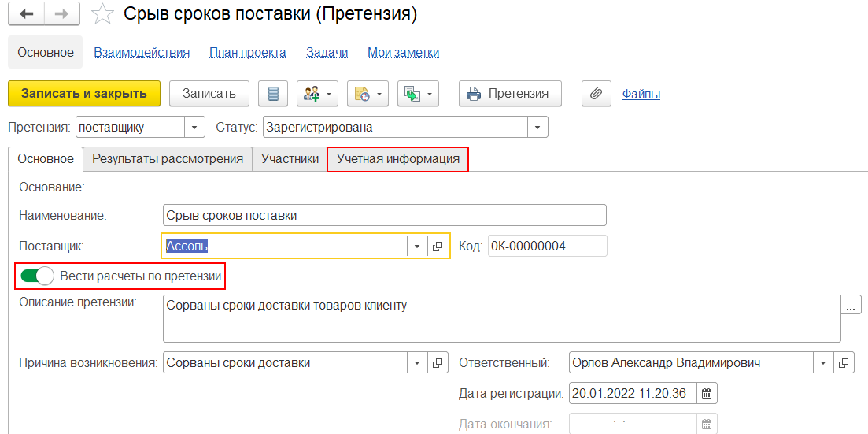Click the Записать и закрыть button
Viewport: 868px width, 434px height.
point(84,94)
